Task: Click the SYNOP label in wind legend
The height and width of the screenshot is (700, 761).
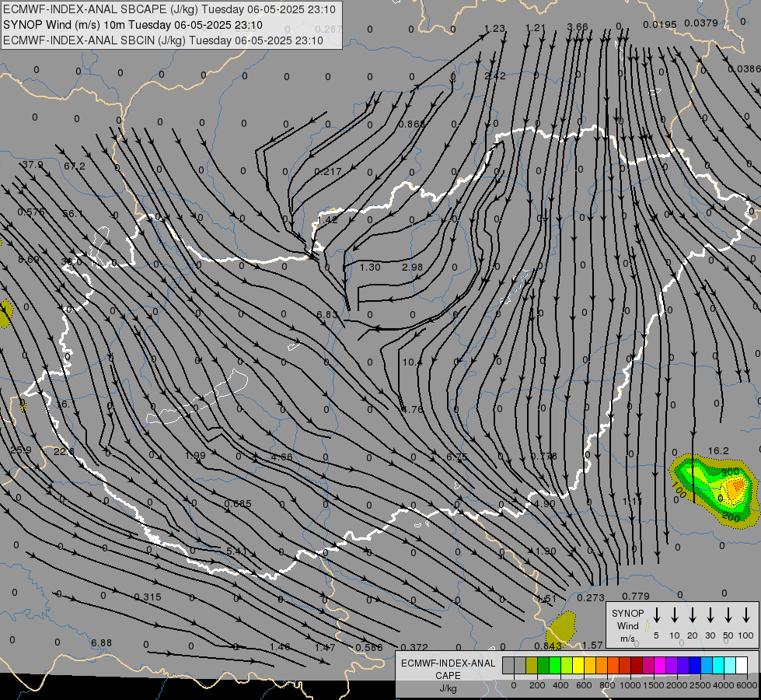Action: point(627,614)
